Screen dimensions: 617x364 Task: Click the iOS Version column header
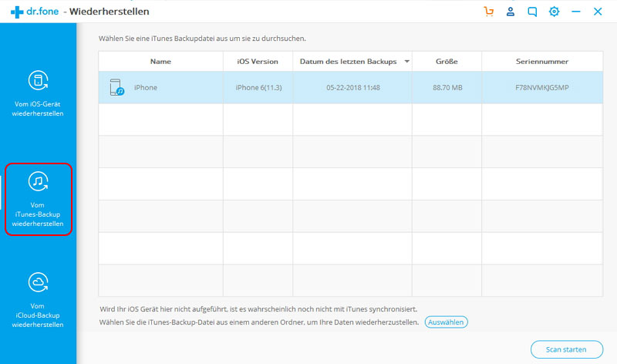tap(258, 62)
